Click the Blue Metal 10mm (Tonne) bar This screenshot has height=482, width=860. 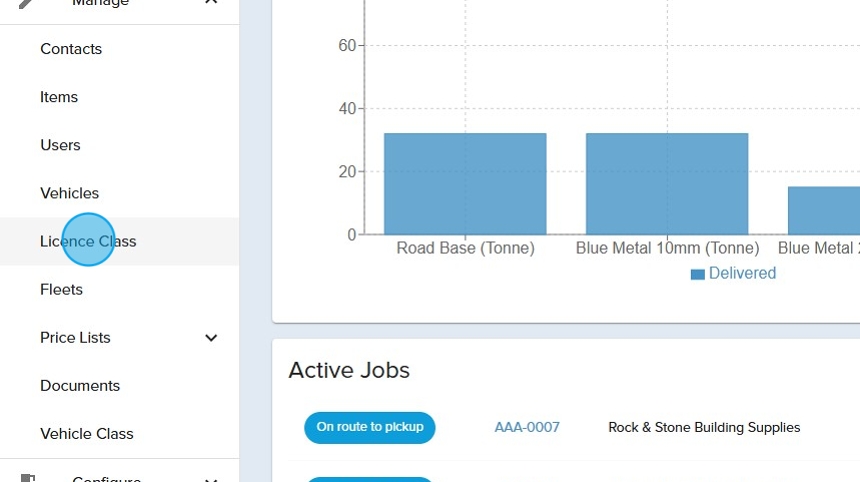point(666,184)
